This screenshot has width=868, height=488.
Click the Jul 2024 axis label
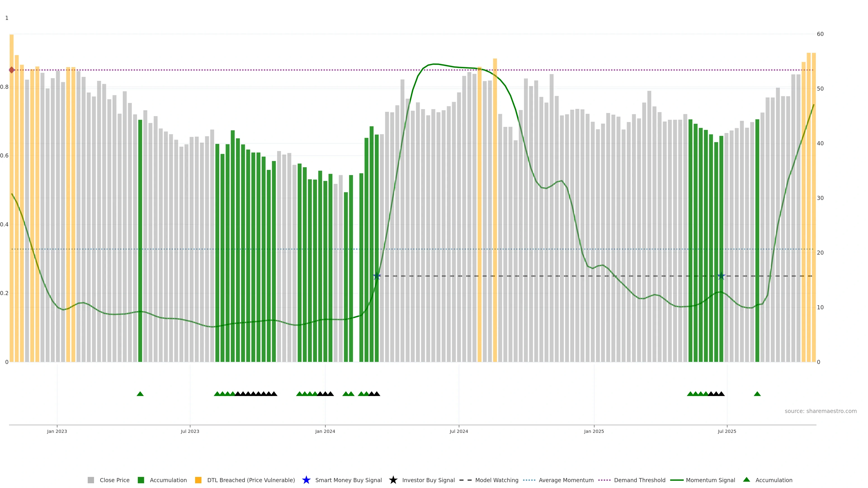[459, 432]
